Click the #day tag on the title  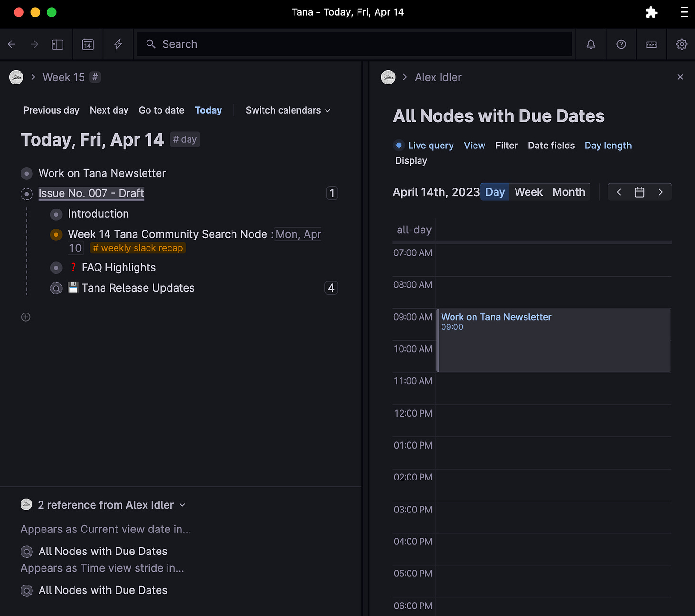(x=185, y=139)
